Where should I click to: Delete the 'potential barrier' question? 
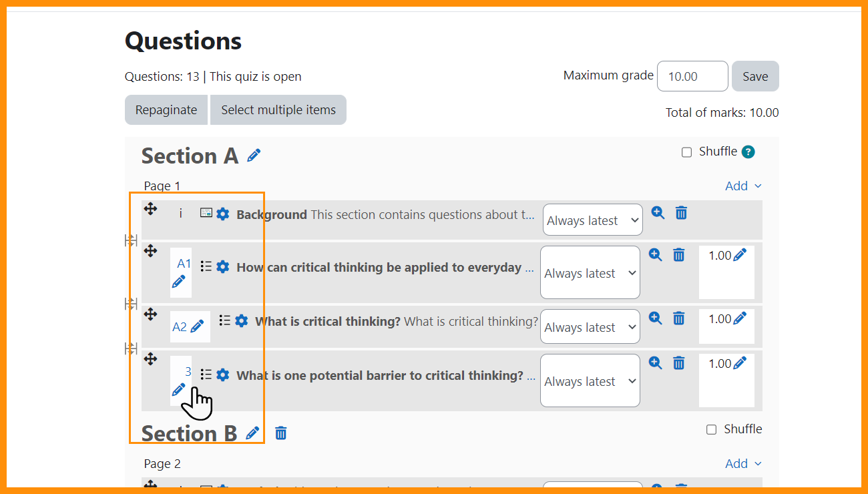679,363
